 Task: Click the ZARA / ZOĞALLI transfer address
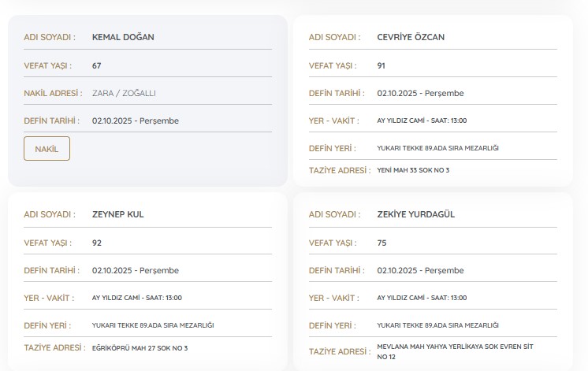click(x=124, y=93)
